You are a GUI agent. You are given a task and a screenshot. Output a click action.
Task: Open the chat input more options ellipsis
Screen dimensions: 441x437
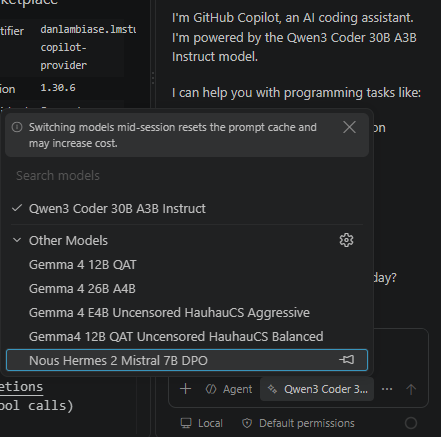[x=387, y=389]
